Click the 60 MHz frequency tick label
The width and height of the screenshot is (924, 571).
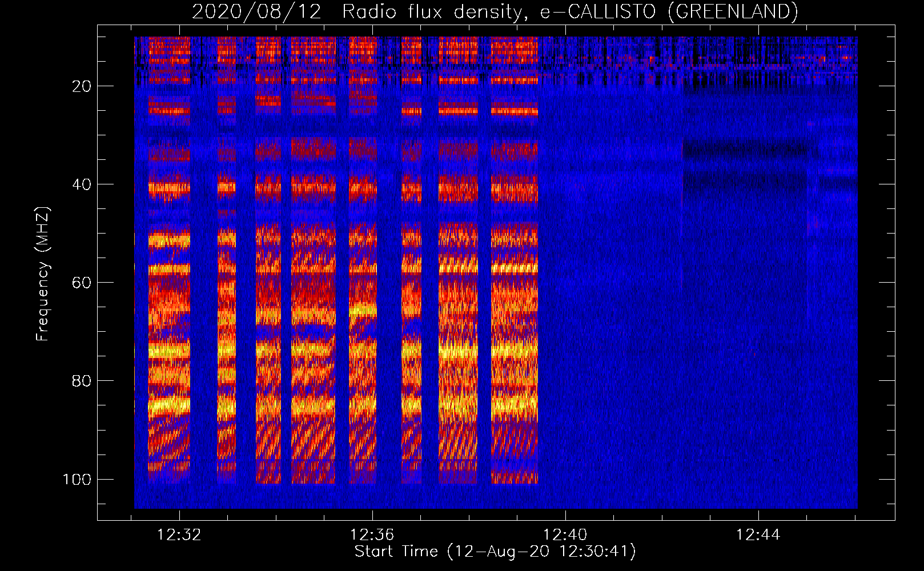82,283
